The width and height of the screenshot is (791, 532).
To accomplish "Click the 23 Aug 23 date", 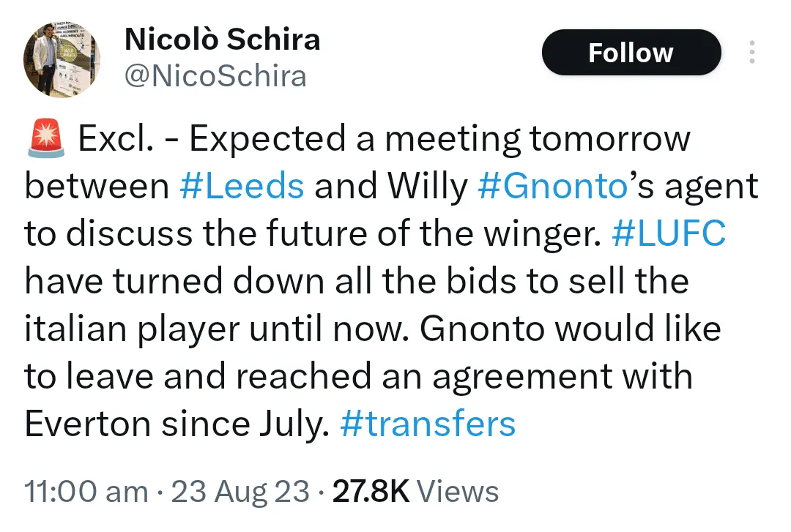I will pyautogui.click(x=240, y=491).
